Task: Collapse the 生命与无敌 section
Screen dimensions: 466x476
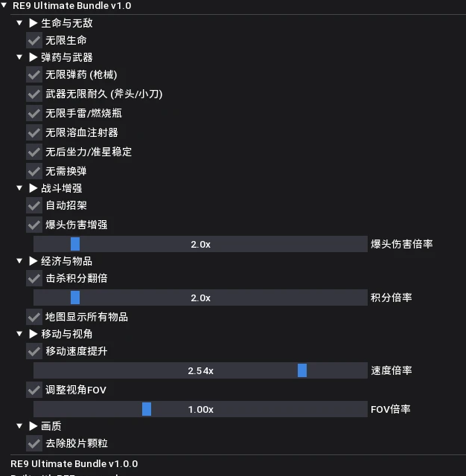Action: click(20, 23)
